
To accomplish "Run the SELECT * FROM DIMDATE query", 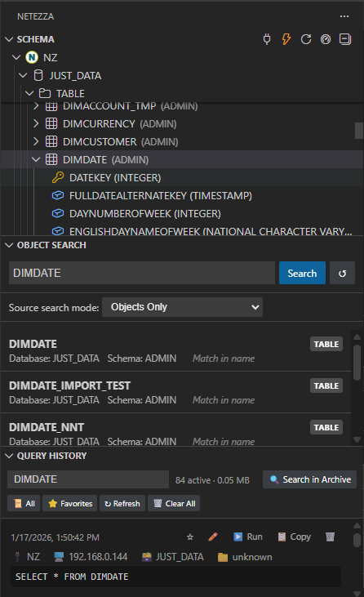I will [x=248, y=537].
